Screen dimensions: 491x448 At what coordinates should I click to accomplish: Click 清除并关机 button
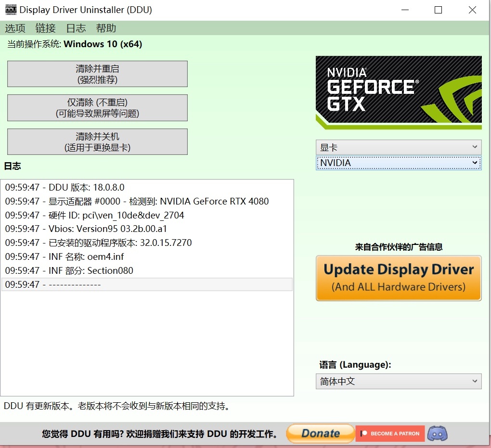(97, 141)
